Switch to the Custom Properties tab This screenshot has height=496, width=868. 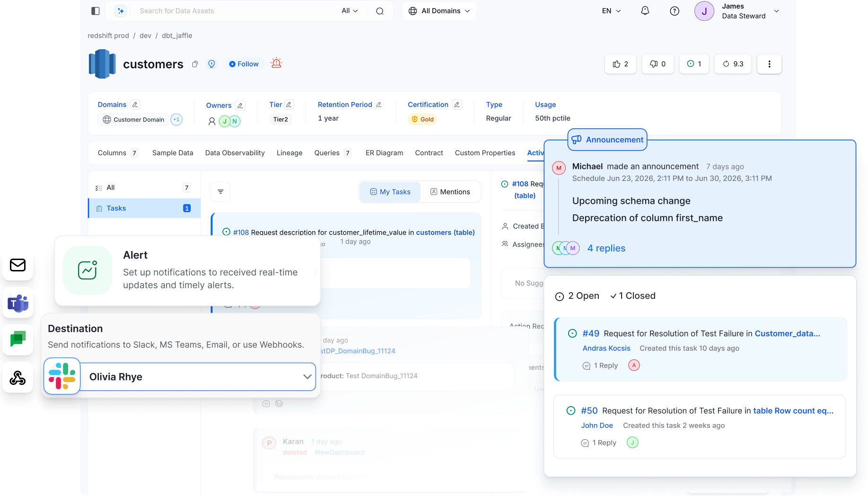pos(485,153)
